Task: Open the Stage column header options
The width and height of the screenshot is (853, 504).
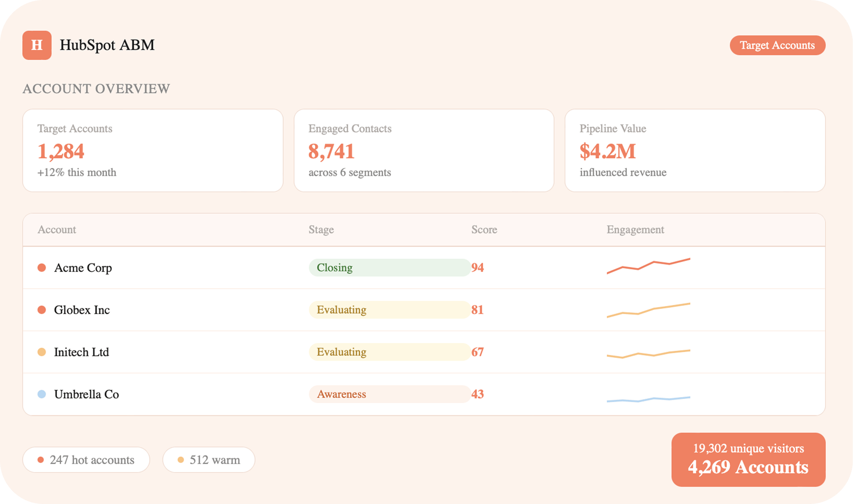Action: click(321, 230)
